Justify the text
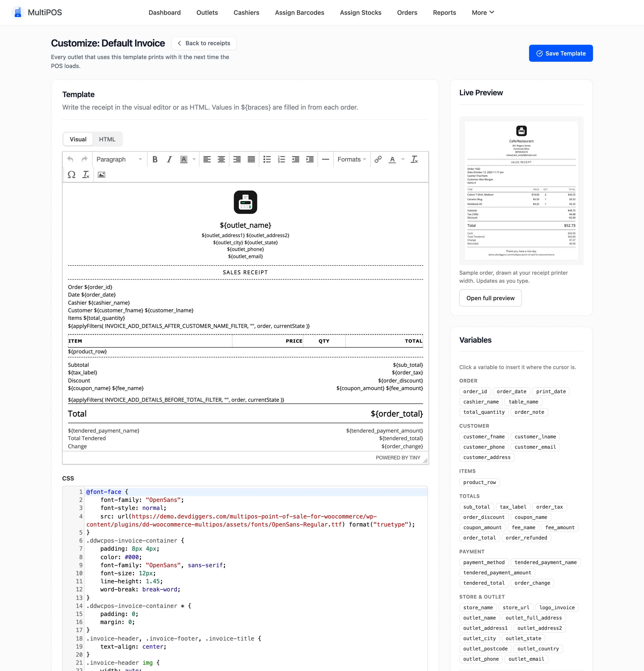 coord(251,159)
